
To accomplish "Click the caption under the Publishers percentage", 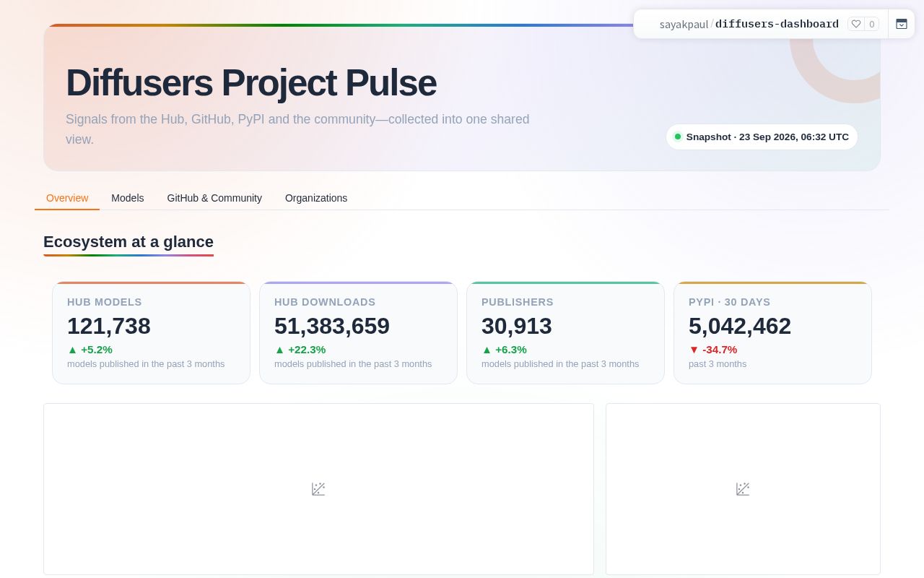I will [x=560, y=364].
